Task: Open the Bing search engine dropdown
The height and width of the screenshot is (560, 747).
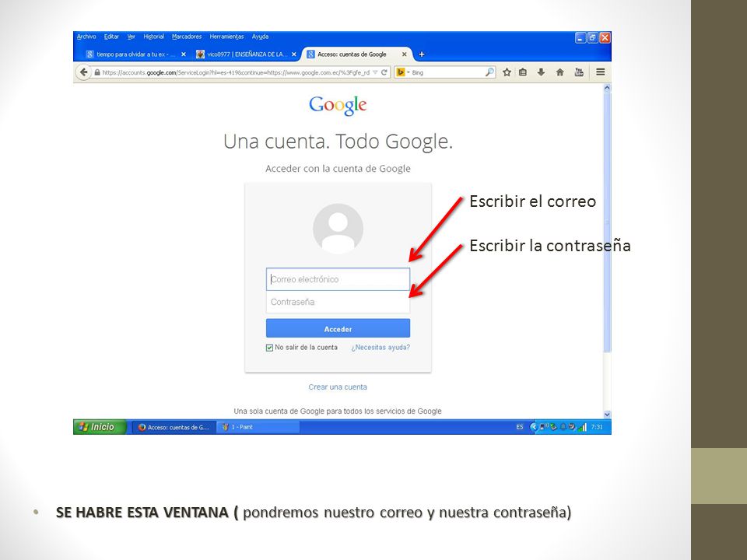Action: point(403,72)
